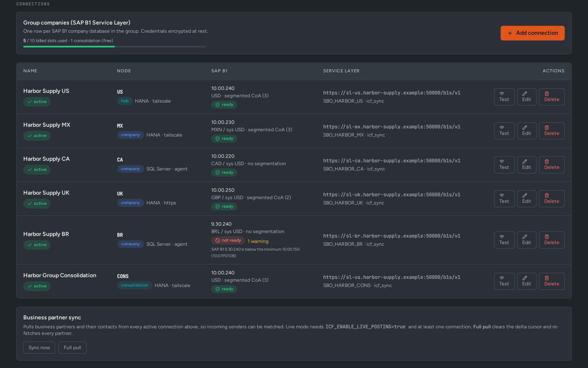Click the NODE column header

click(124, 71)
